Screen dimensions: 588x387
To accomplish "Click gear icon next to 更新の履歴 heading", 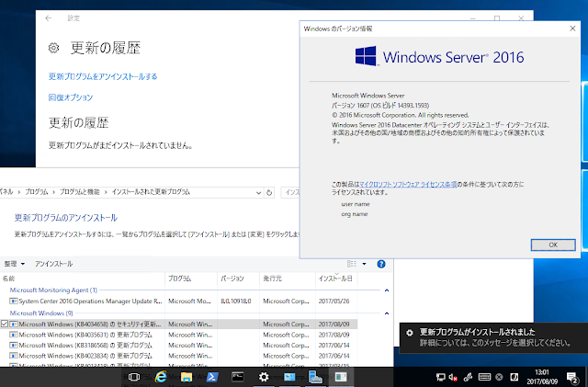I will (x=53, y=48).
